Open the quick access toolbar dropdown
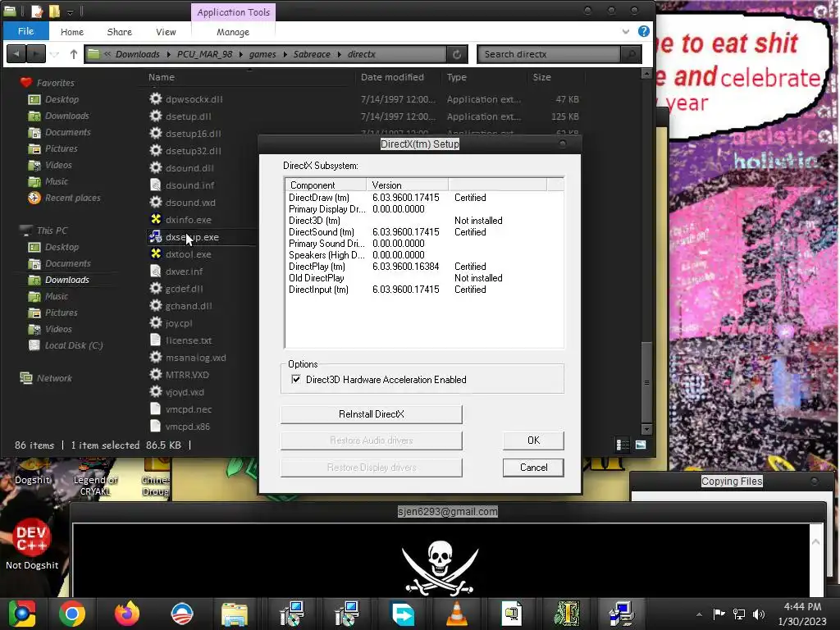The height and width of the screenshot is (630, 840). coord(71,11)
